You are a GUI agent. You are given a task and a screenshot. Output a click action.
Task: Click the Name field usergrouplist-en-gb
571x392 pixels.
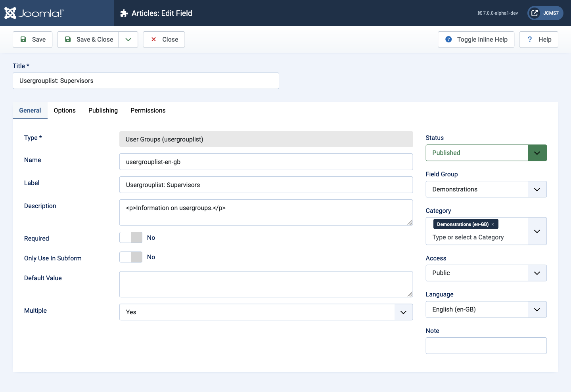coord(266,162)
